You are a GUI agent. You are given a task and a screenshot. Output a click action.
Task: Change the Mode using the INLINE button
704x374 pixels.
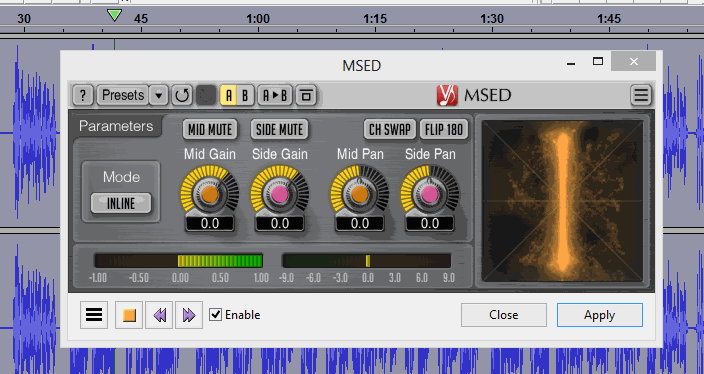coord(121,204)
